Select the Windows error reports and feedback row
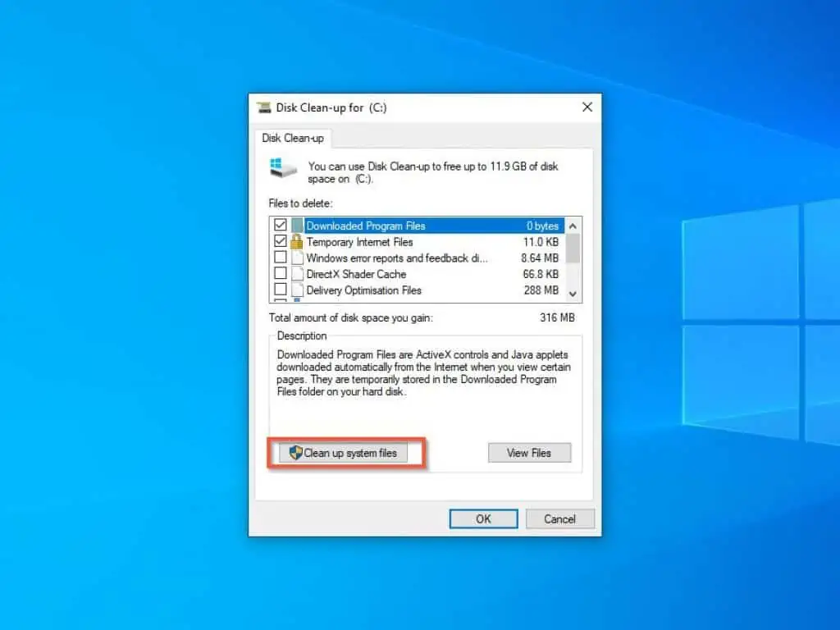The width and height of the screenshot is (840, 630). 397,258
